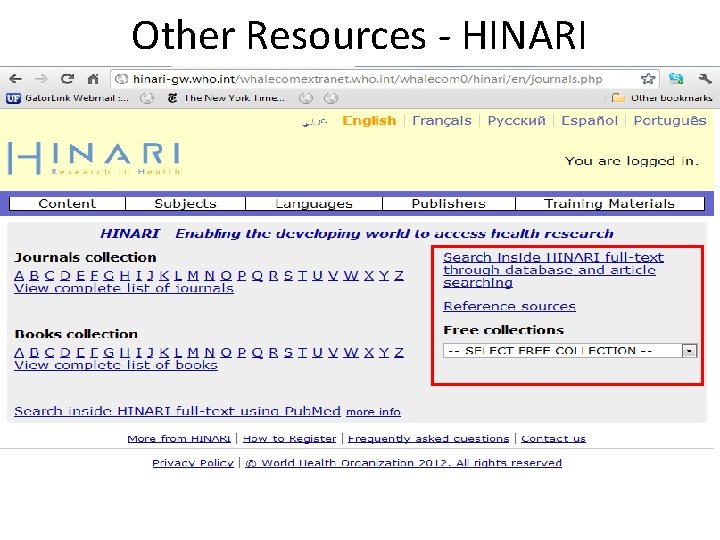Select books letter W
Screen dimensions: 720x540
pos(351,352)
